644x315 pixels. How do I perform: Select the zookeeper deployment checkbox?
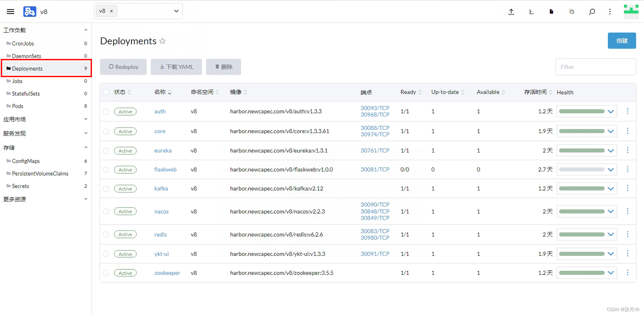106,273
